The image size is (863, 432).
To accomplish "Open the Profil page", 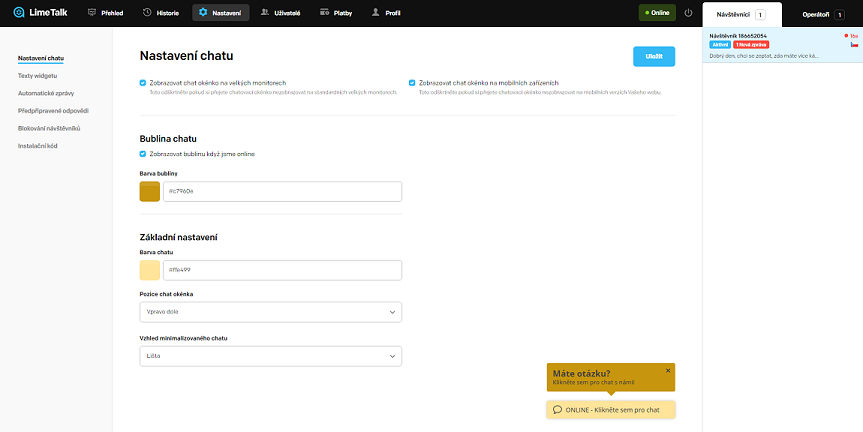I will (x=386, y=13).
